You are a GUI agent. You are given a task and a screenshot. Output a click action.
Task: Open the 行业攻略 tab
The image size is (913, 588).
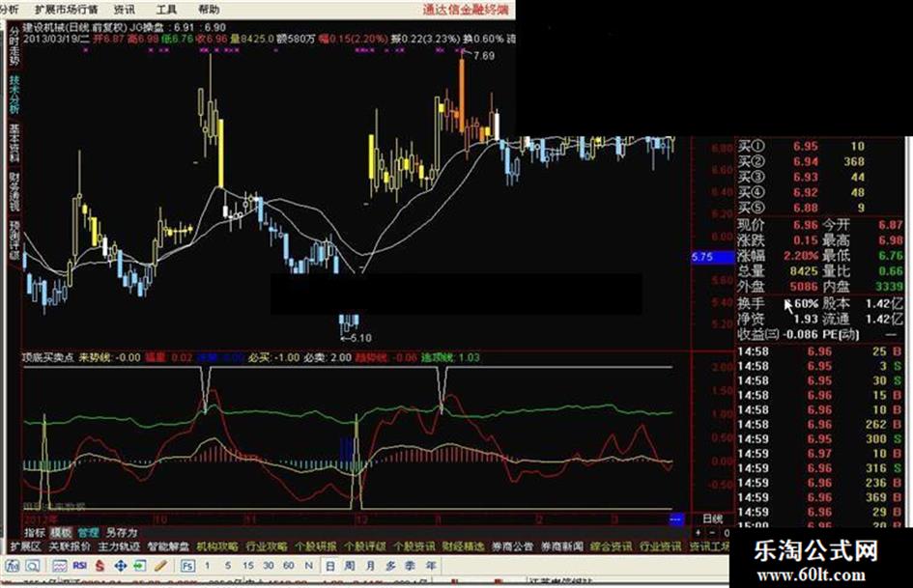(267, 546)
